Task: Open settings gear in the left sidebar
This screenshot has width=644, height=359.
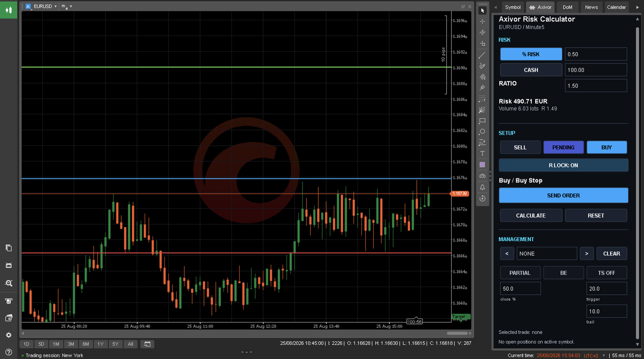Action: pos(9,335)
